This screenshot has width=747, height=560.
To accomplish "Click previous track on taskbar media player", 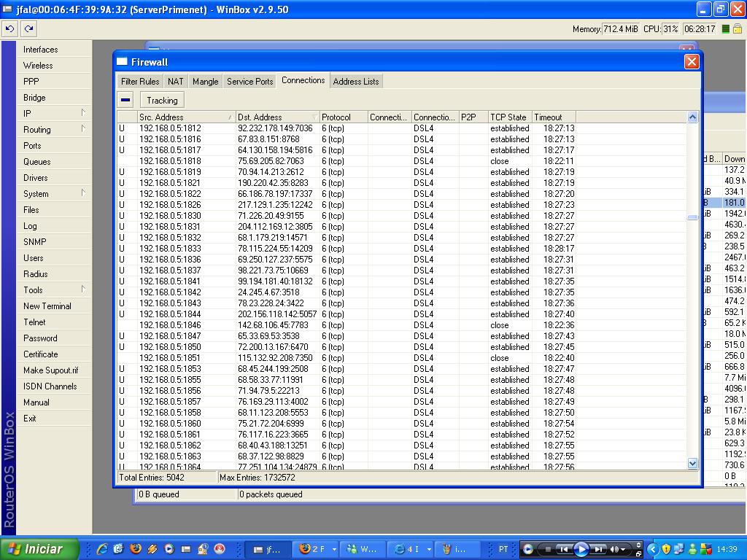I will 564,549.
